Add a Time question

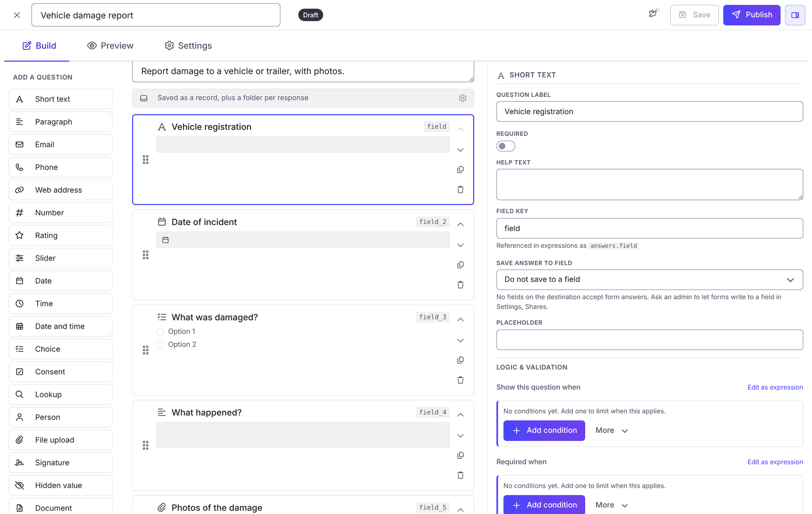[61, 304]
